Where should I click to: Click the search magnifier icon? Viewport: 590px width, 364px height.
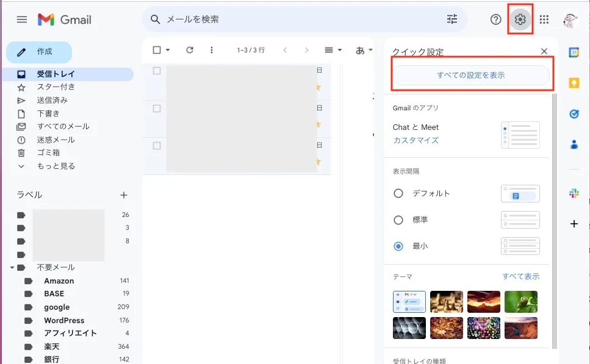pyautogui.click(x=155, y=19)
